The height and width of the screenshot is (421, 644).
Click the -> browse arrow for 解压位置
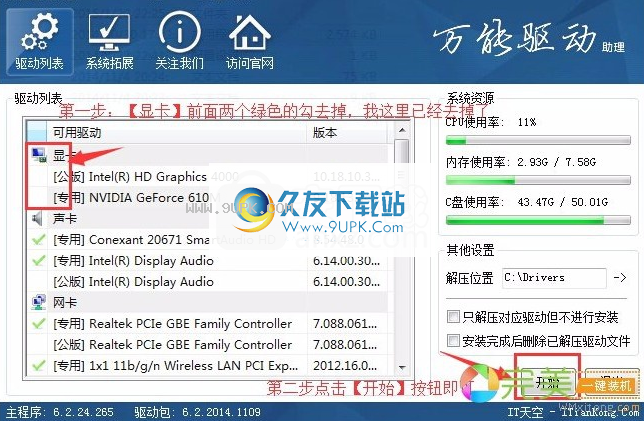click(x=619, y=278)
